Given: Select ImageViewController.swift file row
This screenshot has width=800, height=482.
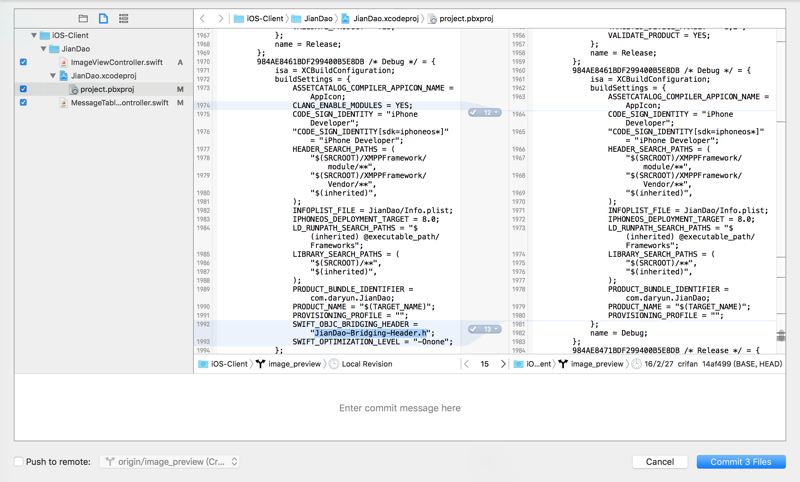Looking at the screenshot, I should pos(104,62).
